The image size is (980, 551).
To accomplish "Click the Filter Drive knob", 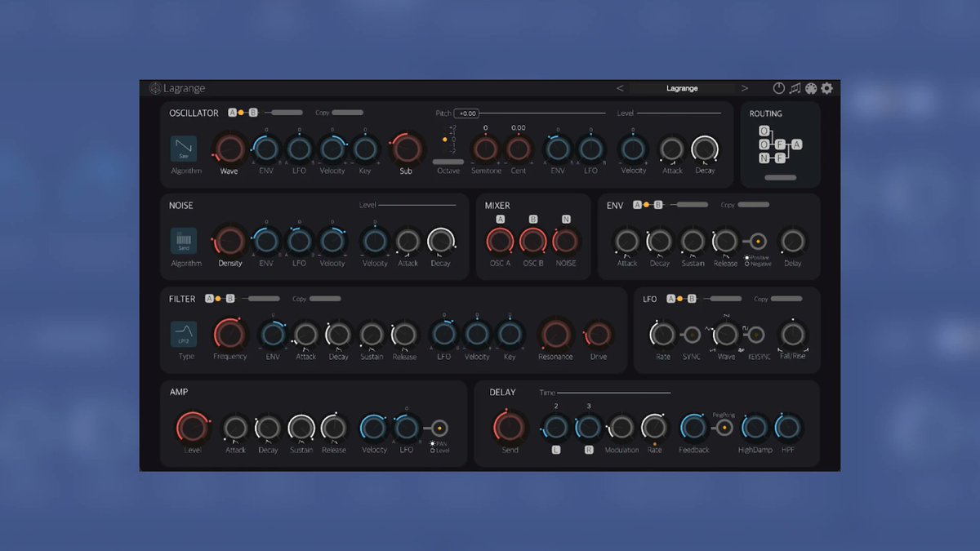I will tap(599, 335).
